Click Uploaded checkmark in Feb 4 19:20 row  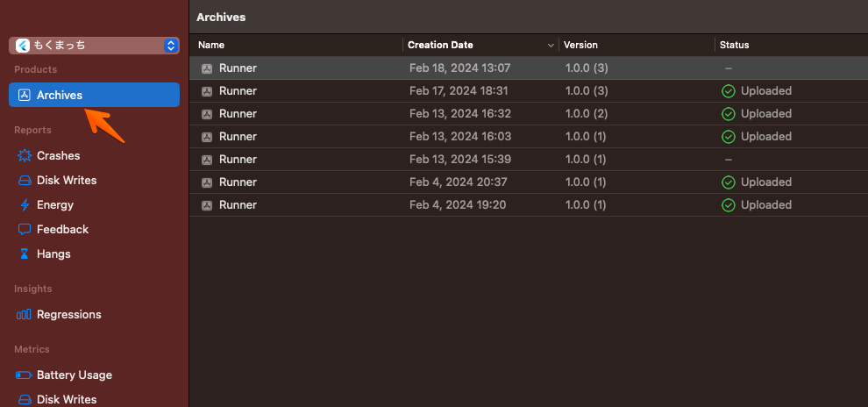coord(729,205)
